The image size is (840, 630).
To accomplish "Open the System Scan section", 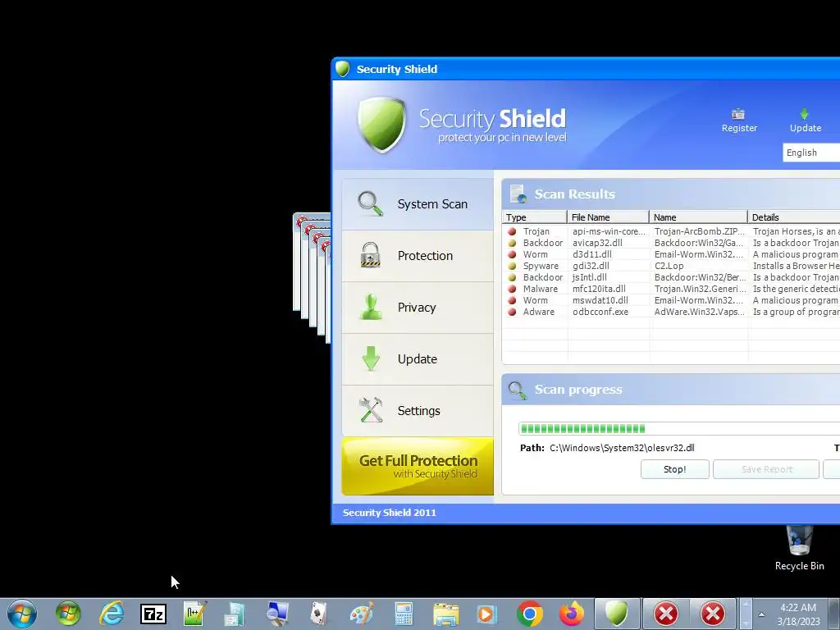I will 418,204.
